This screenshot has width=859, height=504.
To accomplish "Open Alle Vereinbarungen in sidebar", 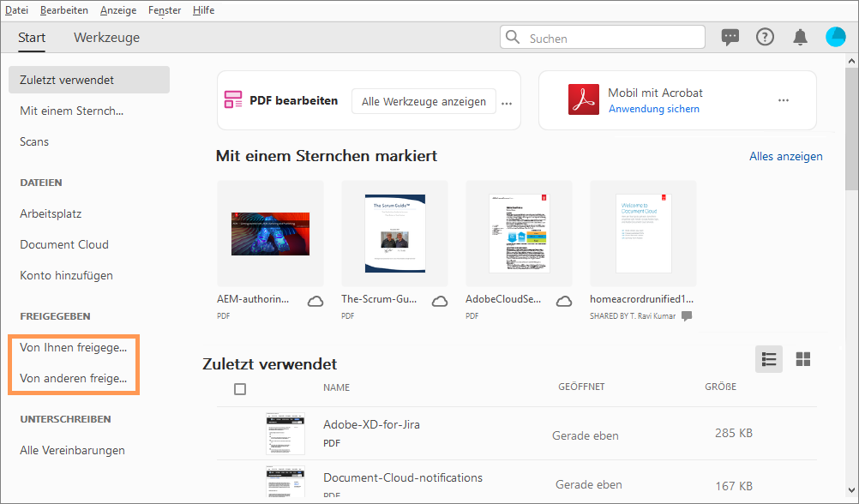I will (x=72, y=450).
